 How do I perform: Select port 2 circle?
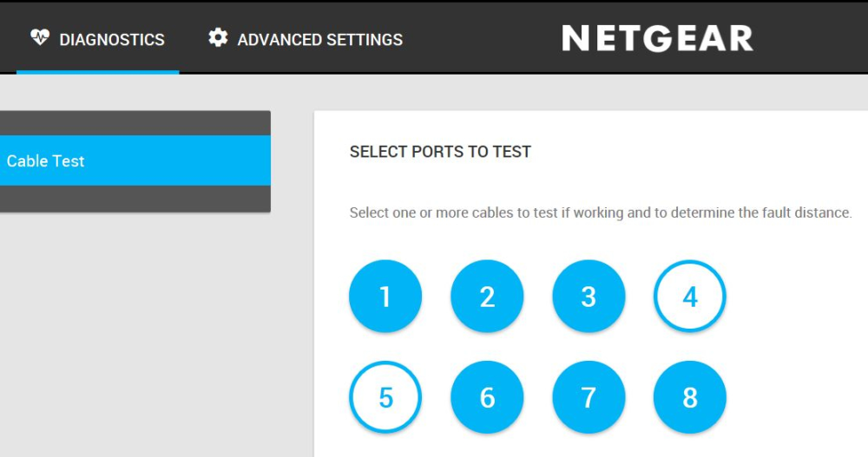click(x=487, y=297)
